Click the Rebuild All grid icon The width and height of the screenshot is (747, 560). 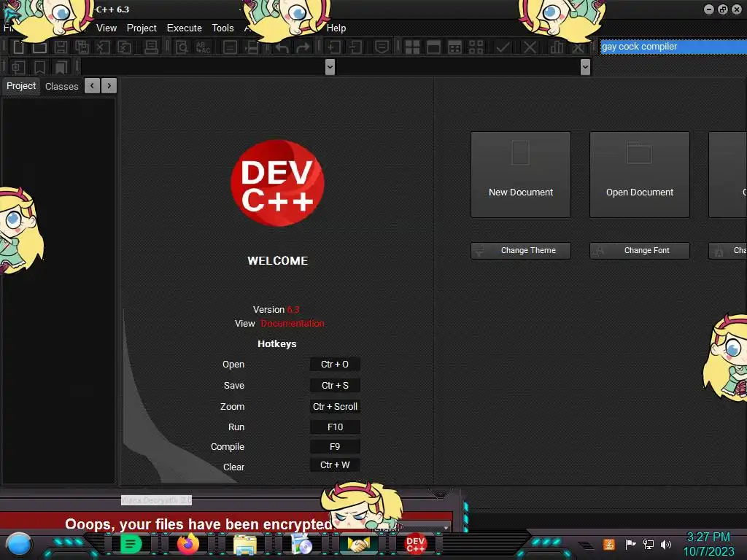[x=476, y=47]
